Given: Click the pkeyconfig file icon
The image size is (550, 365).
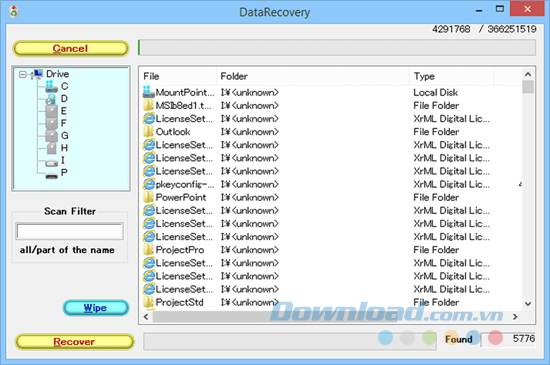Looking at the screenshot, I should point(149,184).
